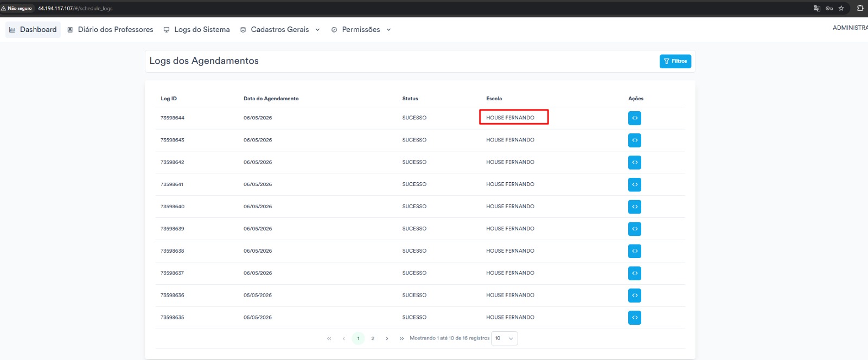The width and height of the screenshot is (868, 360).
Task: Click date 06/05/2026 in row 73598644
Action: [x=258, y=118]
